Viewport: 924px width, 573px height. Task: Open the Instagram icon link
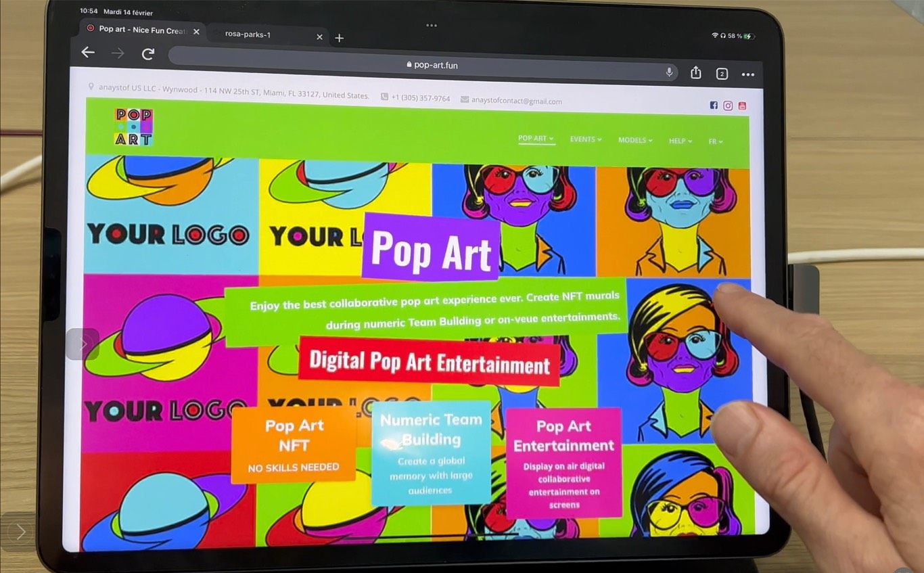point(728,106)
